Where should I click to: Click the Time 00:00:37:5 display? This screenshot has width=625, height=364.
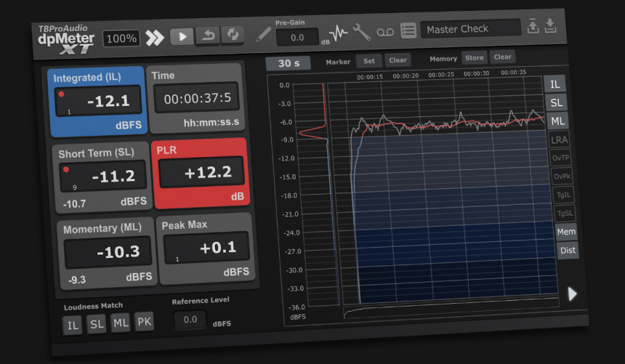197,97
